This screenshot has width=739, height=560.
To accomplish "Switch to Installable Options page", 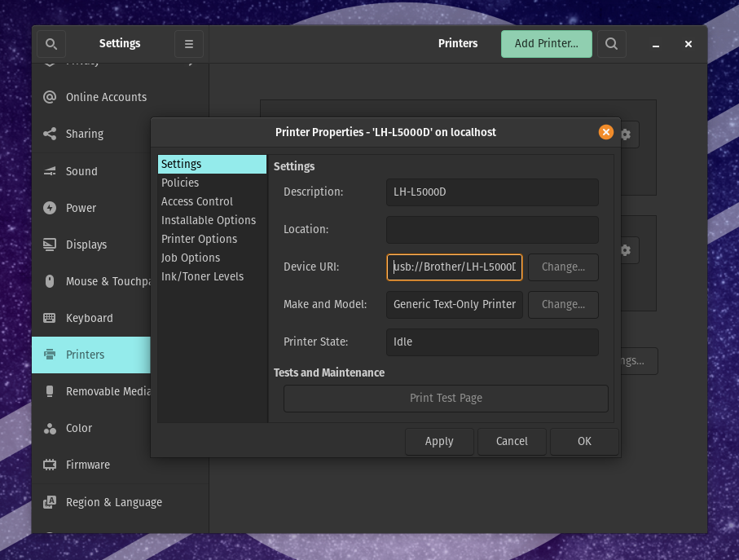I will point(209,220).
